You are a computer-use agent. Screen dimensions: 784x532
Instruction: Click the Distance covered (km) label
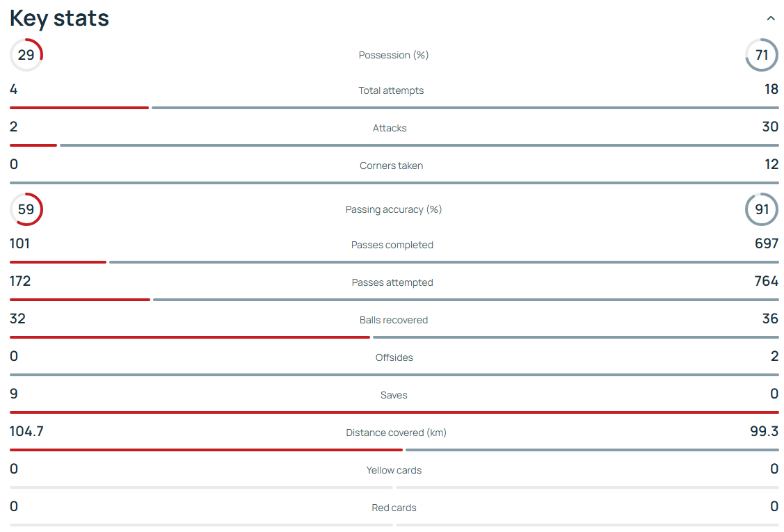(x=396, y=433)
